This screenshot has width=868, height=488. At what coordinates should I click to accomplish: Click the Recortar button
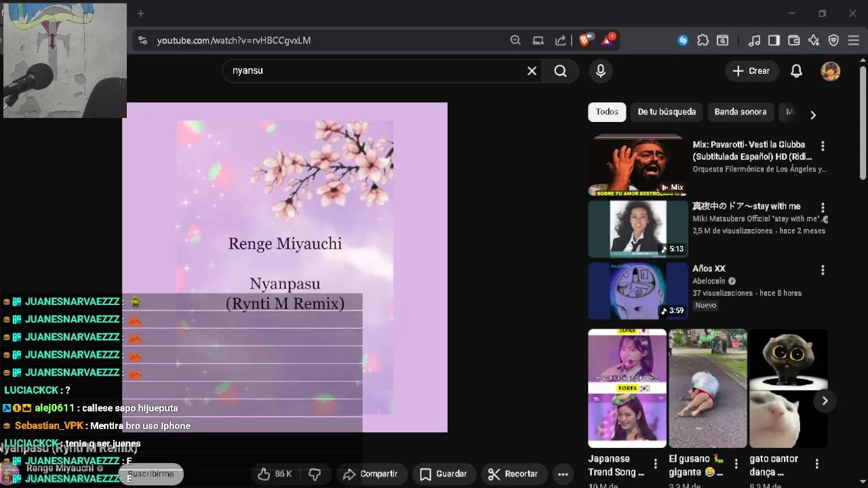pos(513,474)
